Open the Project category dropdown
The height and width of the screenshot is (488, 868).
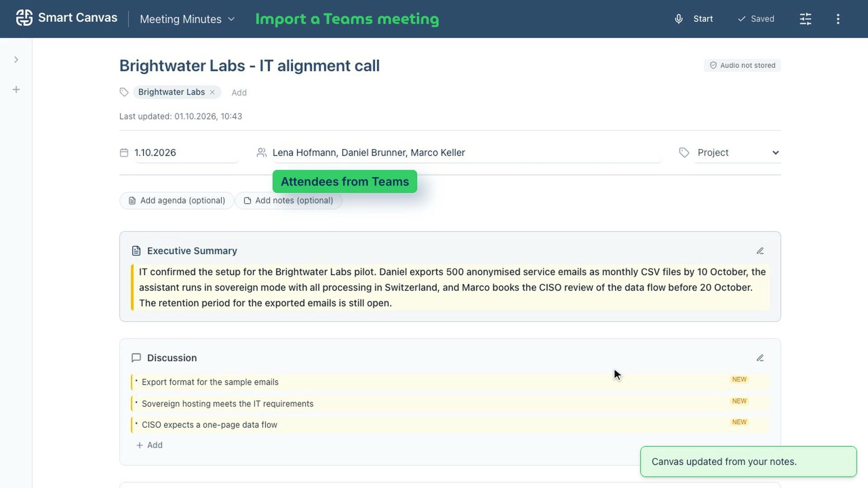tap(737, 153)
